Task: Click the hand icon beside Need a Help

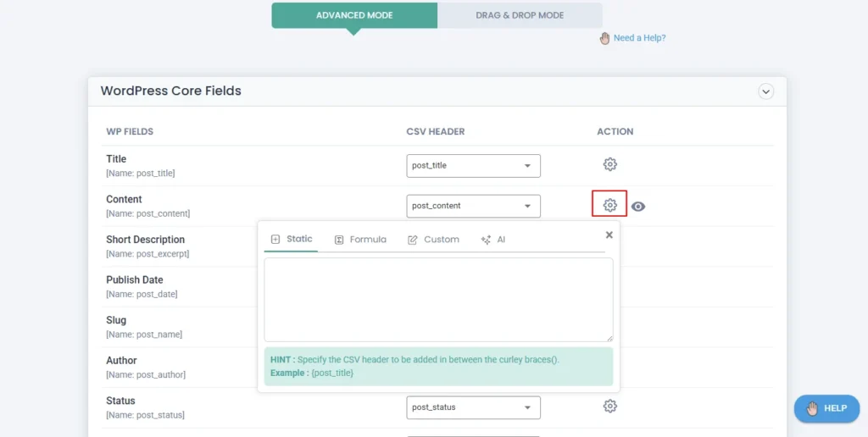Action: pos(604,38)
